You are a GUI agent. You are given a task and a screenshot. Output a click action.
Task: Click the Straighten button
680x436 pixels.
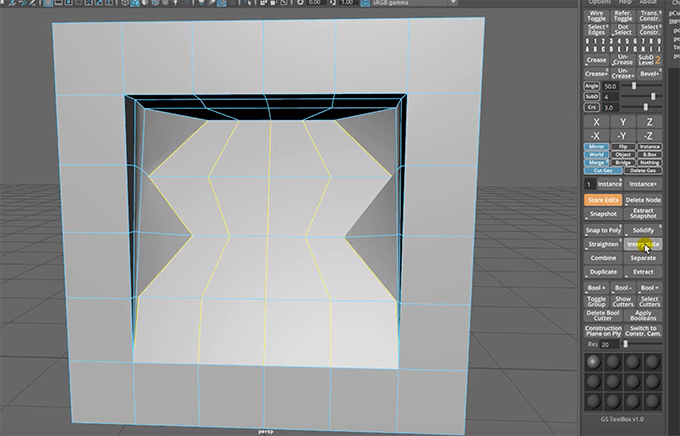click(603, 244)
